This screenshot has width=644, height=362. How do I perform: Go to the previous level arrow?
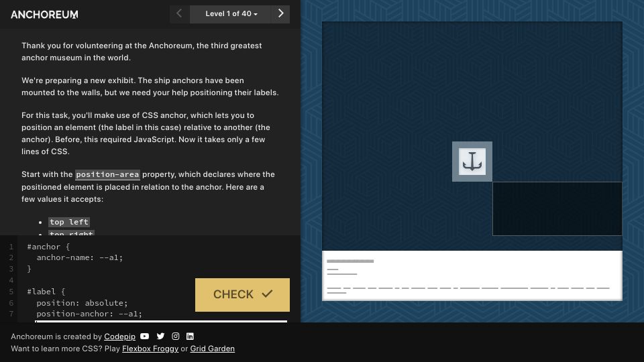coord(180,14)
